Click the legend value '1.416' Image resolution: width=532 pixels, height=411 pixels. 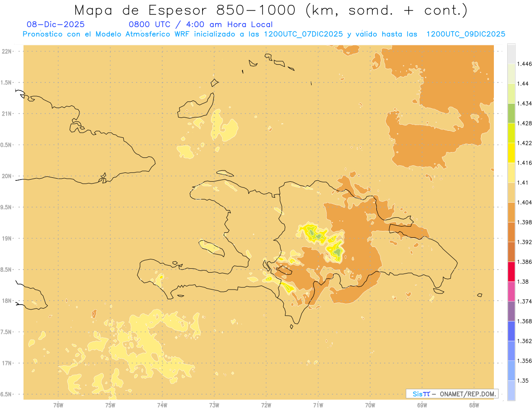pos(524,163)
